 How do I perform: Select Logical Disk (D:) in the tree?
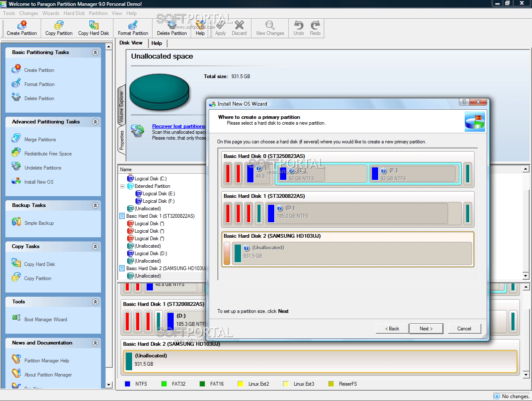[x=147, y=253]
